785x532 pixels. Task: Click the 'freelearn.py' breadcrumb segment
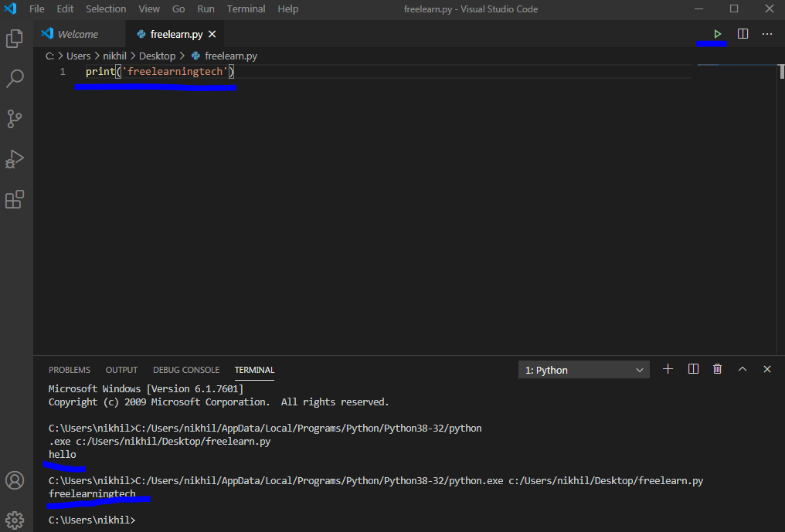[x=224, y=56]
